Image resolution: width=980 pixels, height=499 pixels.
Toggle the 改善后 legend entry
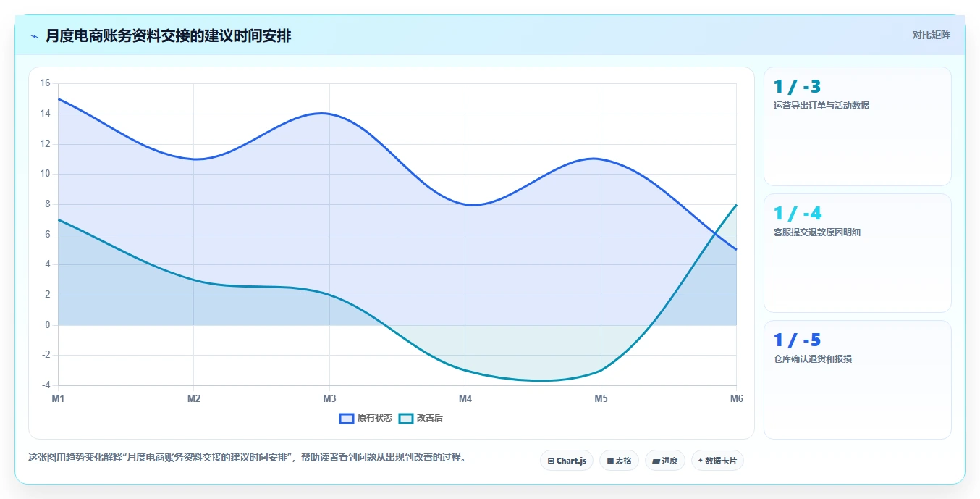[421, 418]
